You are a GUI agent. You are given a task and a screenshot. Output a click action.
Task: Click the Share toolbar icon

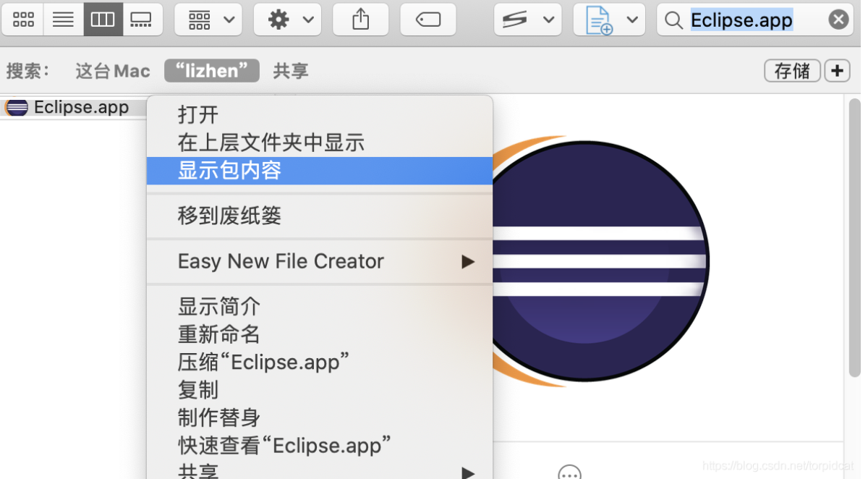click(360, 20)
